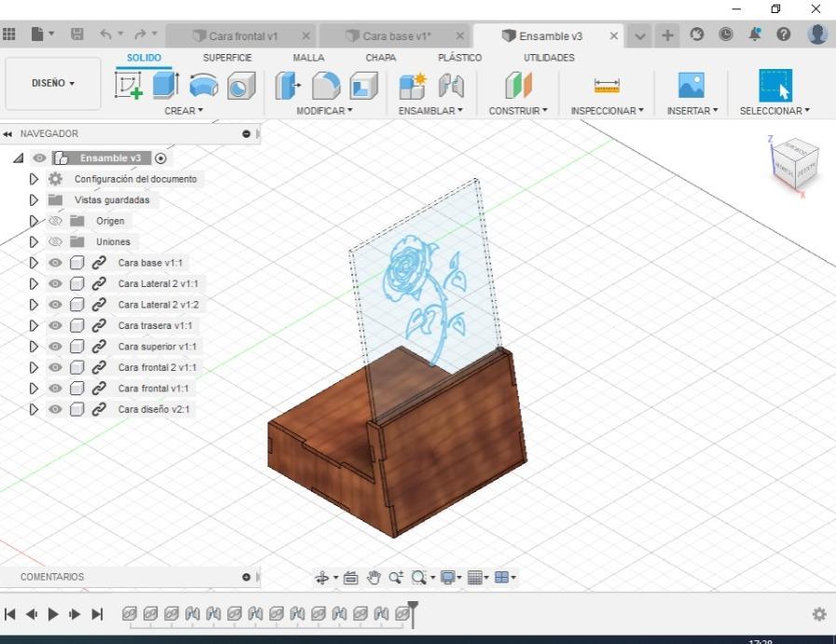
Task: Select the Shell tool
Action: point(363,86)
